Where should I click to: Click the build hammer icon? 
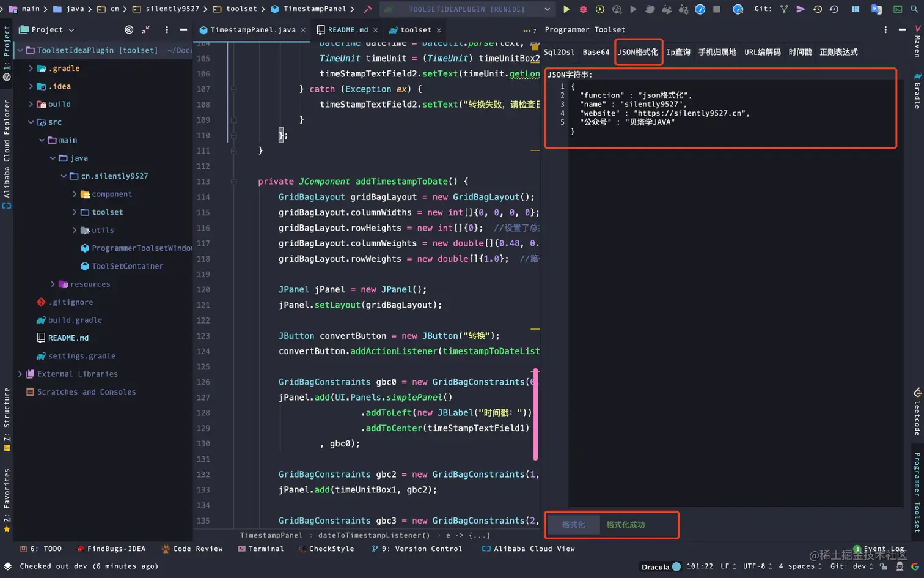368,9
